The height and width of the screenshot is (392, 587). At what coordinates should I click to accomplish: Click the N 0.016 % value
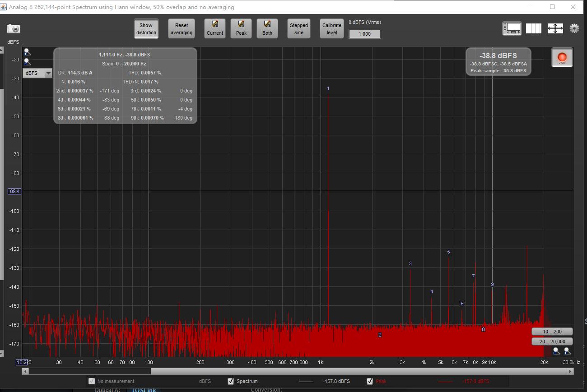click(76, 82)
